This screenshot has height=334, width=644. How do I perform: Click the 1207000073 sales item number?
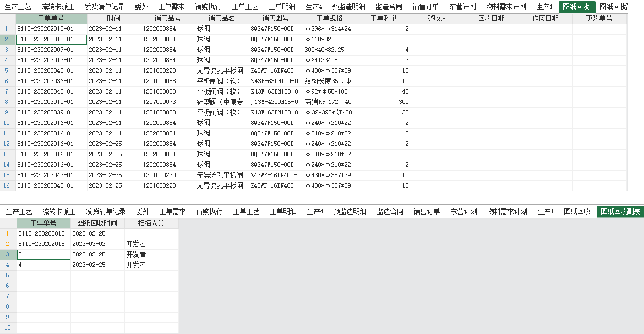click(167, 102)
